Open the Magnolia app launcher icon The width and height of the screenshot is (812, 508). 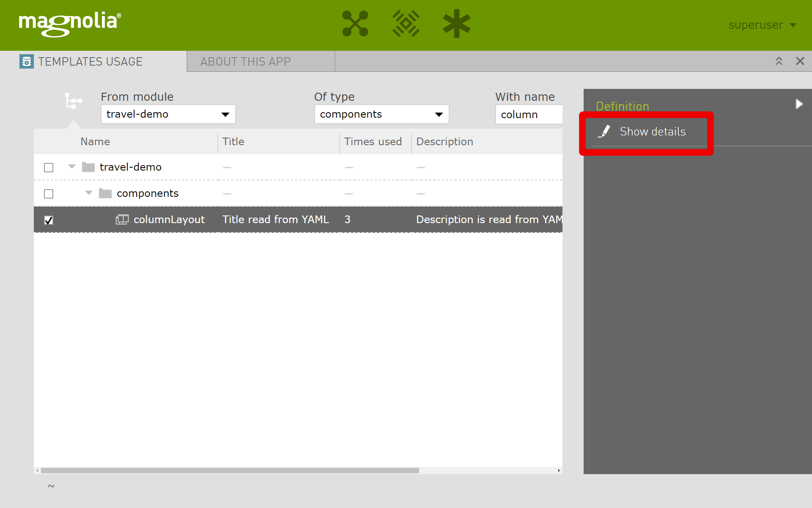coord(355,24)
